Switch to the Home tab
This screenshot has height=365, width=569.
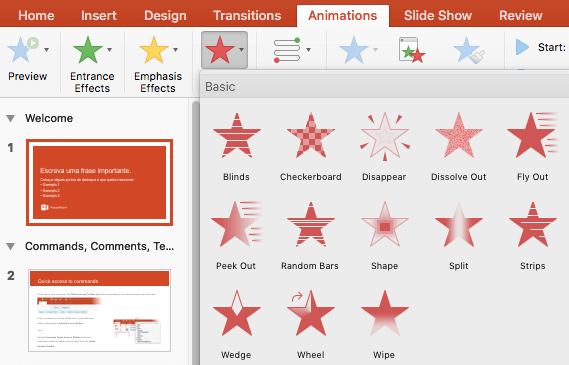click(36, 16)
